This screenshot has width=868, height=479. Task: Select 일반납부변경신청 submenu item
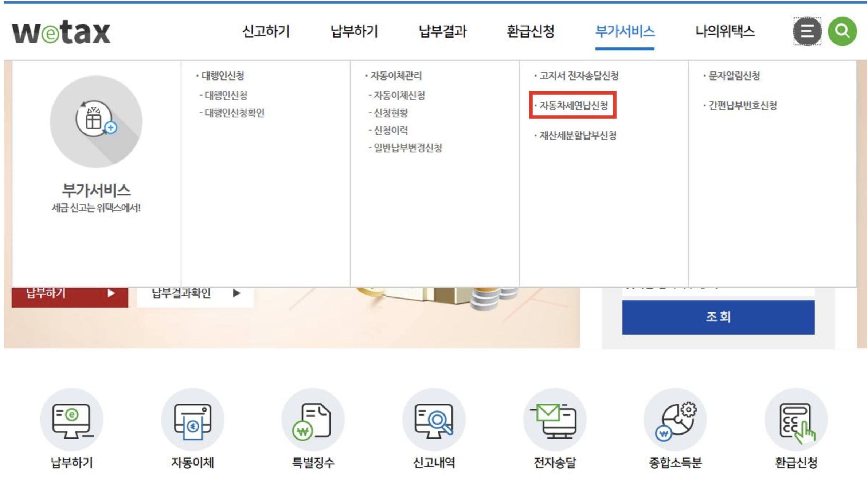pos(407,148)
